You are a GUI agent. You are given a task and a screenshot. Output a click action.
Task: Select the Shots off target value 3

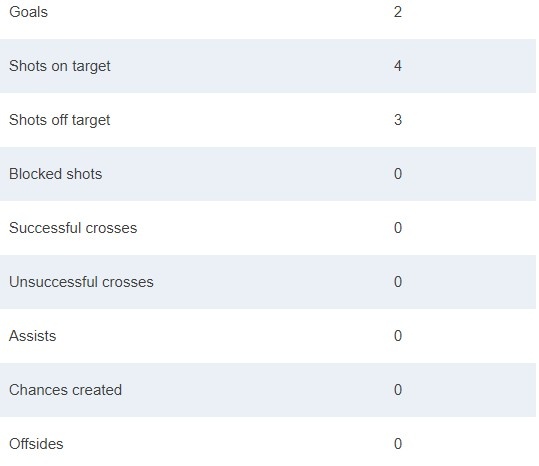(x=398, y=120)
